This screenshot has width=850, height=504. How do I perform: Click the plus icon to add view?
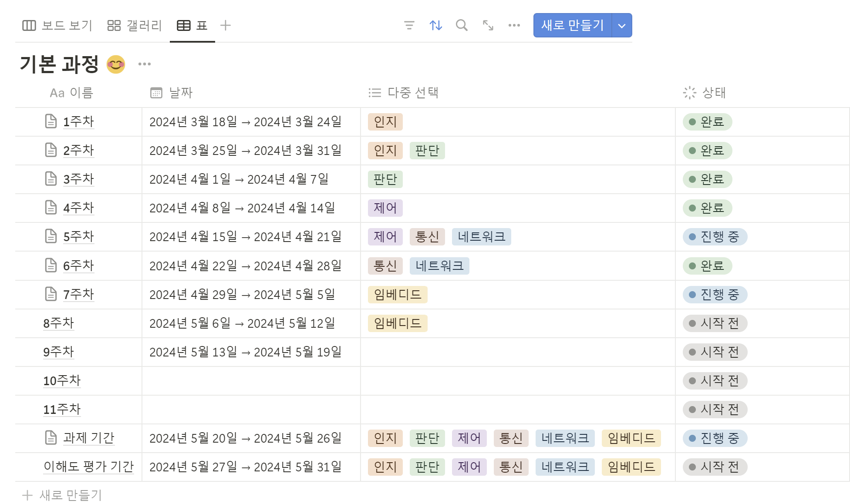[225, 25]
